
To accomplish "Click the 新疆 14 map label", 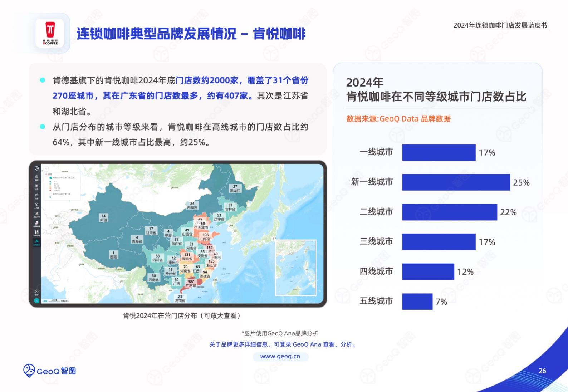I will [x=103, y=218].
